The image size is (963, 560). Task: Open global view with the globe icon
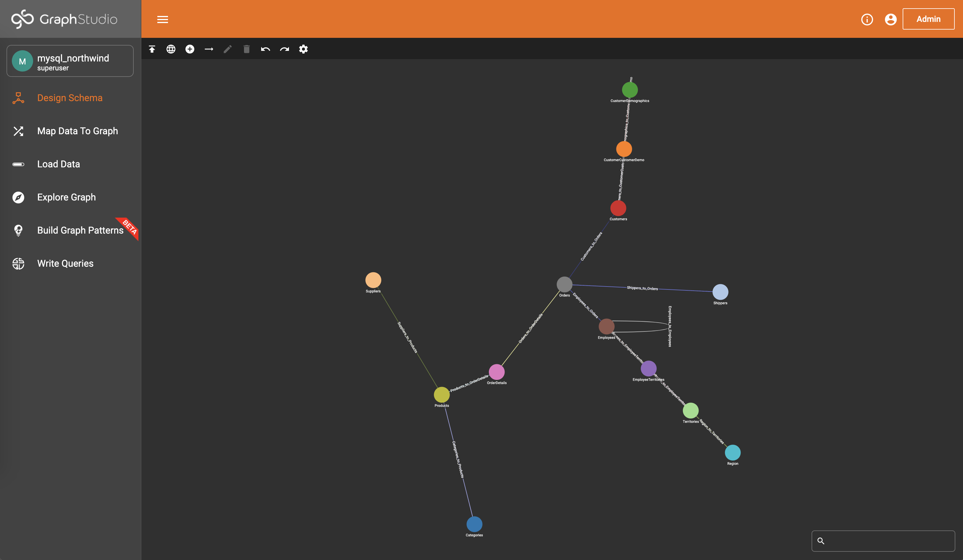[171, 49]
